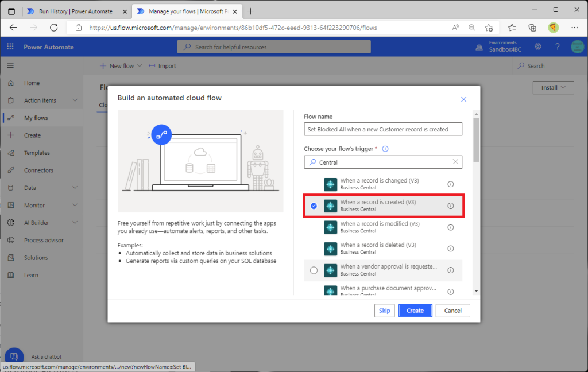Click the trigger list scroll down arrow

pos(476,291)
